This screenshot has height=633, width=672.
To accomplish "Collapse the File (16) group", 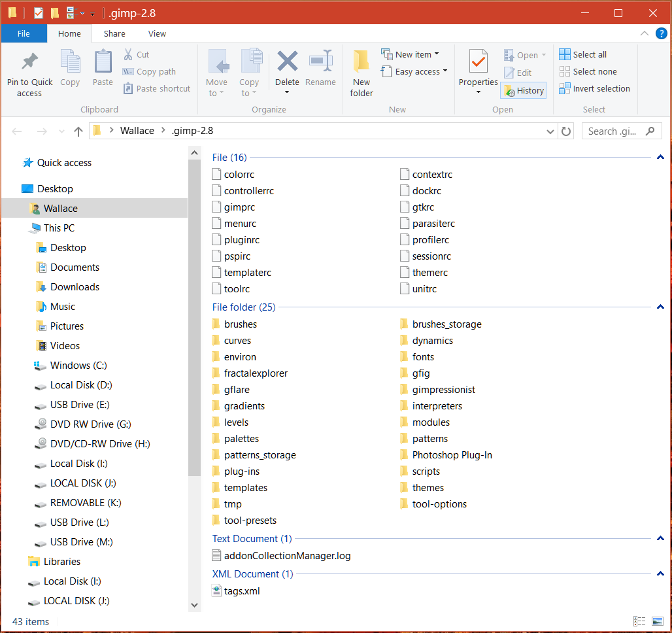I will point(660,158).
